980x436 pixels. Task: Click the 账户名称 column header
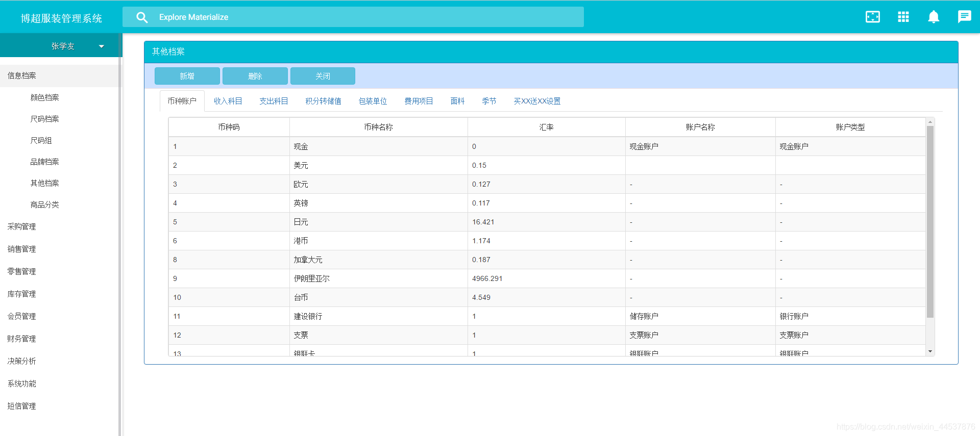click(700, 127)
